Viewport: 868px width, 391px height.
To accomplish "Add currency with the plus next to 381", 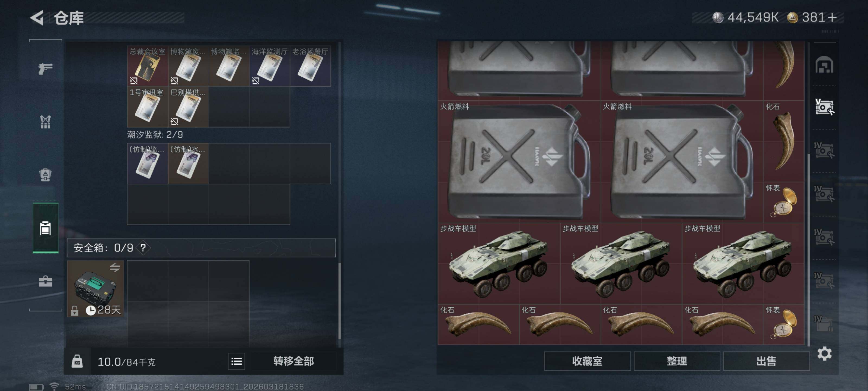I will (832, 17).
